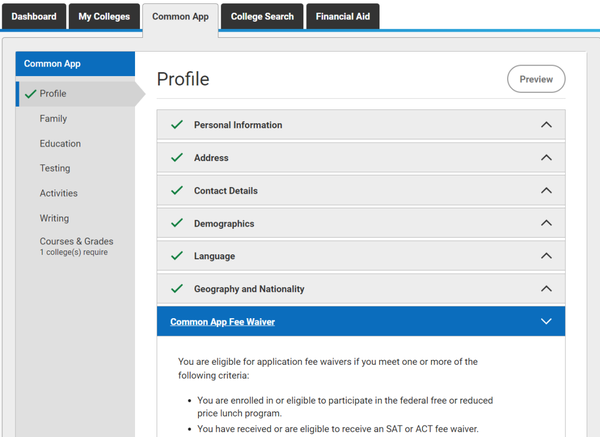Expand the Demographics section chevron
Image resolution: width=600 pixels, height=437 pixels.
click(x=546, y=224)
